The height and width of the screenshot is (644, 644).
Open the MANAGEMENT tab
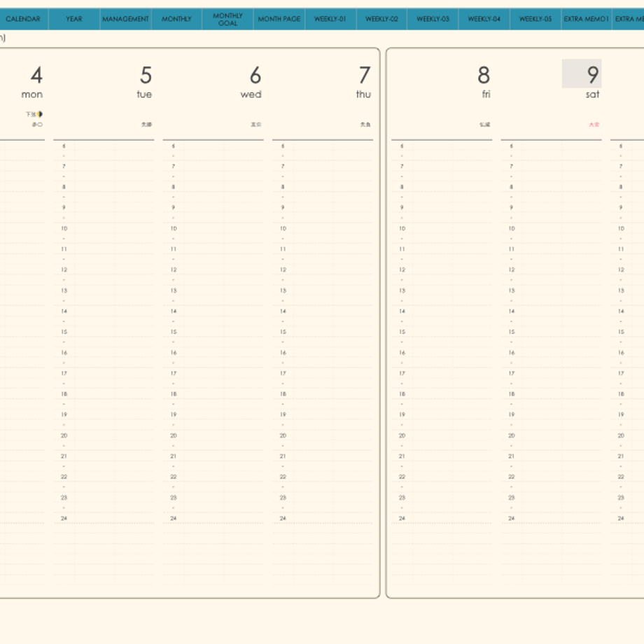126,19
